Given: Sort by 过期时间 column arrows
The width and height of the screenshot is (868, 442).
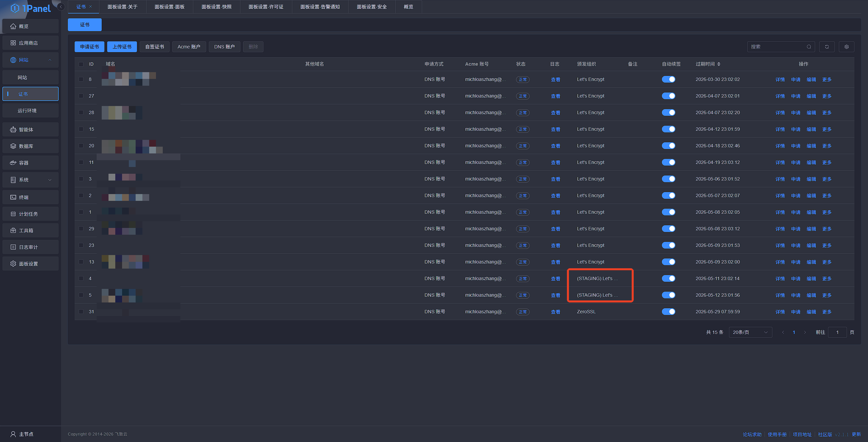Looking at the screenshot, I should click(x=719, y=64).
